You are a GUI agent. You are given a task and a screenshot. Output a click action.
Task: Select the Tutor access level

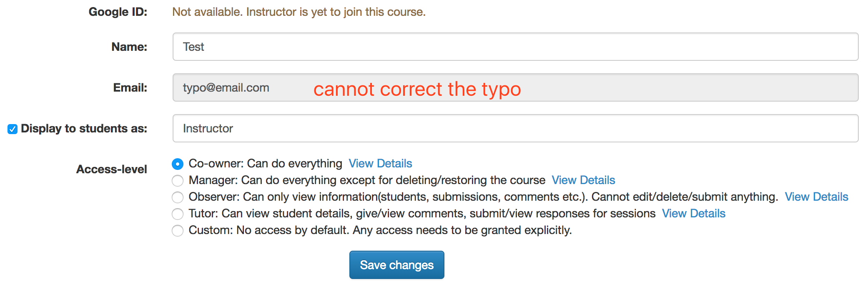178,214
